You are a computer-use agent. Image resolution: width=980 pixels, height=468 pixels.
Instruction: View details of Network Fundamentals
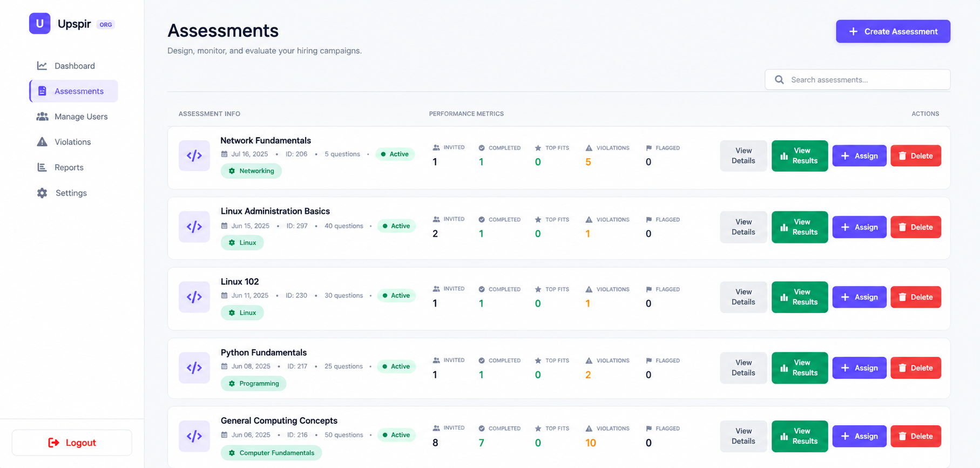coord(743,156)
